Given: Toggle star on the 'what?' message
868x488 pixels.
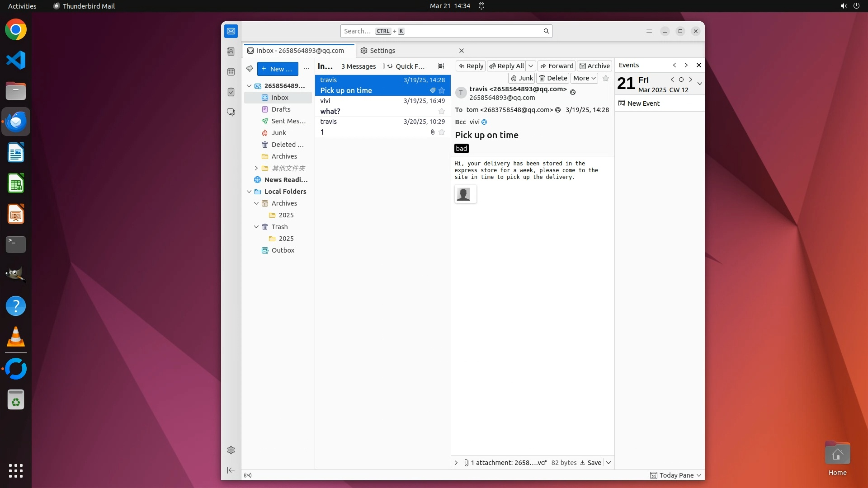Looking at the screenshot, I should [x=442, y=111].
